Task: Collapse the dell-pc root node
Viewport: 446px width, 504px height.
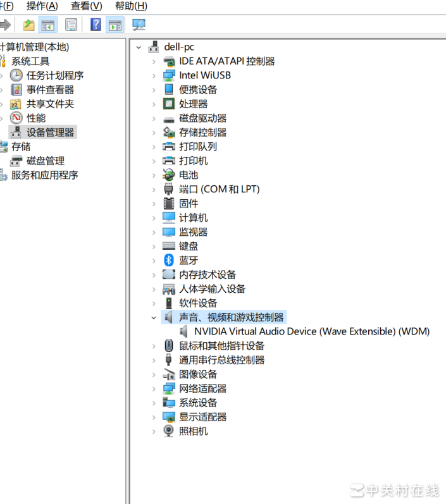Action: pyautogui.click(x=139, y=47)
